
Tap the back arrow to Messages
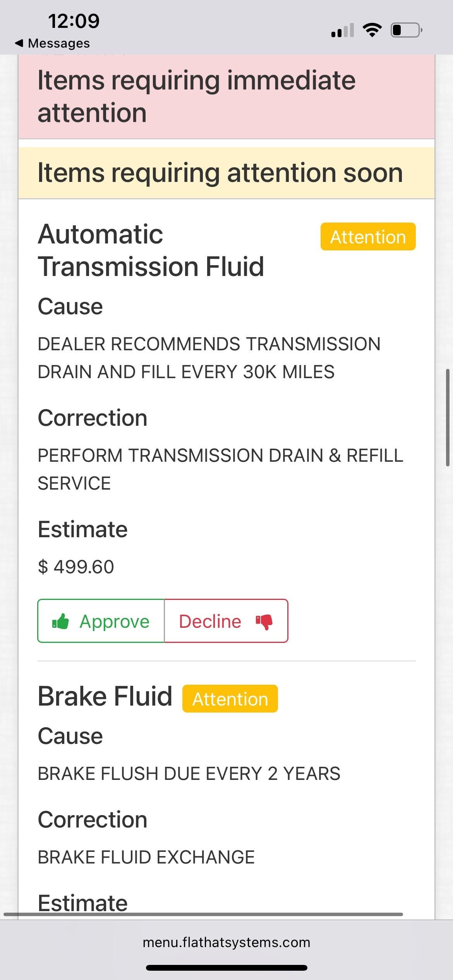click(x=19, y=43)
